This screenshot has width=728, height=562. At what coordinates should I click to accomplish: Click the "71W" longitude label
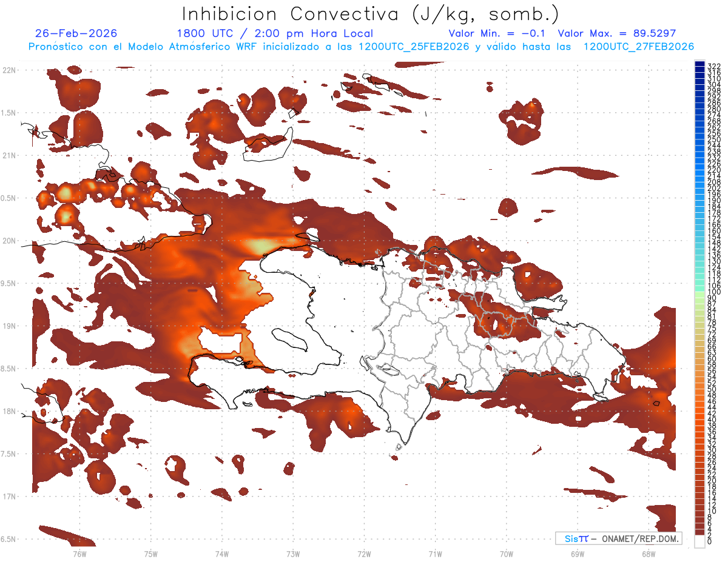[x=435, y=553]
